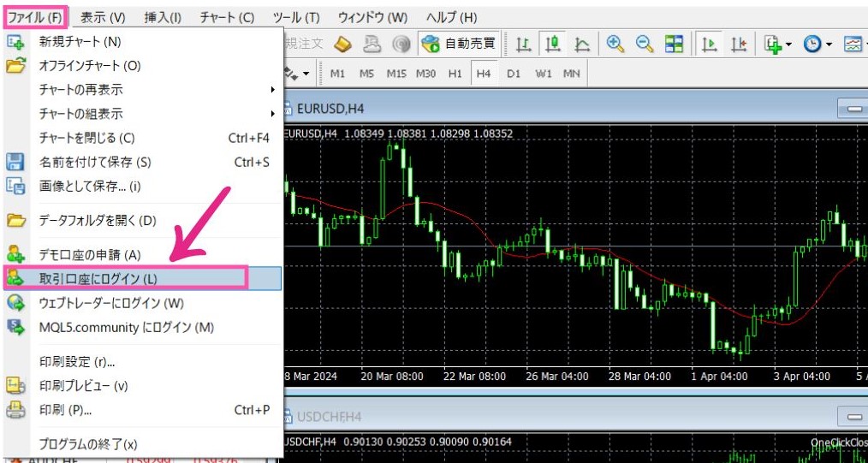Image resolution: width=868 pixels, height=463 pixels.
Task: Select the H1 timeframe
Action: [455, 73]
